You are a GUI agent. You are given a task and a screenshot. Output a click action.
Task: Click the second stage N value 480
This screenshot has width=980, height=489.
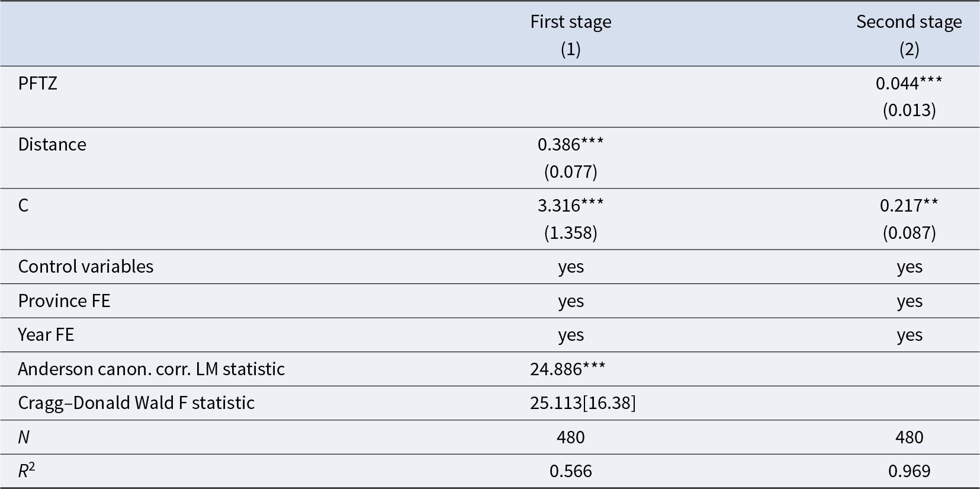[x=908, y=437]
